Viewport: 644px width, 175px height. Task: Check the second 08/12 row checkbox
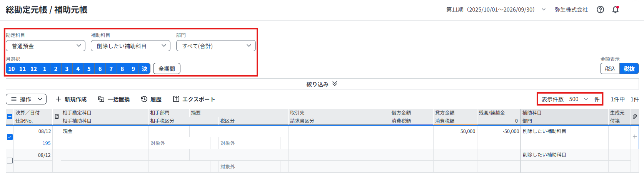pos(10,160)
